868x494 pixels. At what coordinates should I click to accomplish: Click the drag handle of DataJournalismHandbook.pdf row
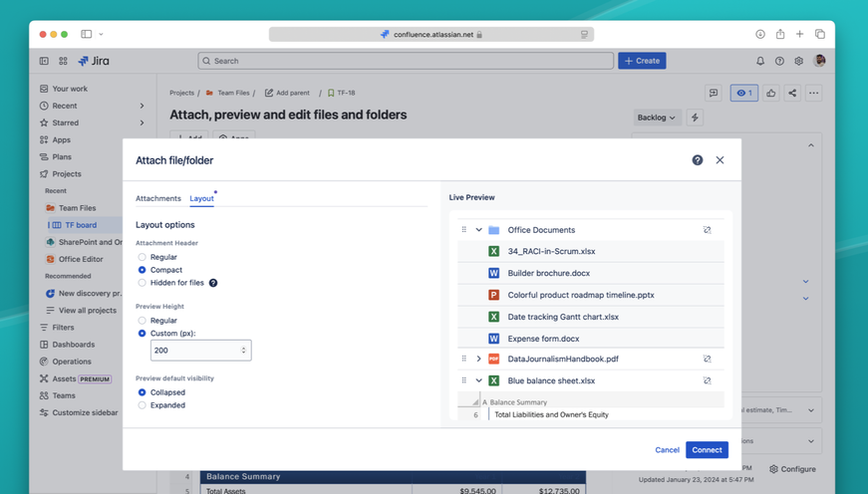pyautogui.click(x=463, y=359)
